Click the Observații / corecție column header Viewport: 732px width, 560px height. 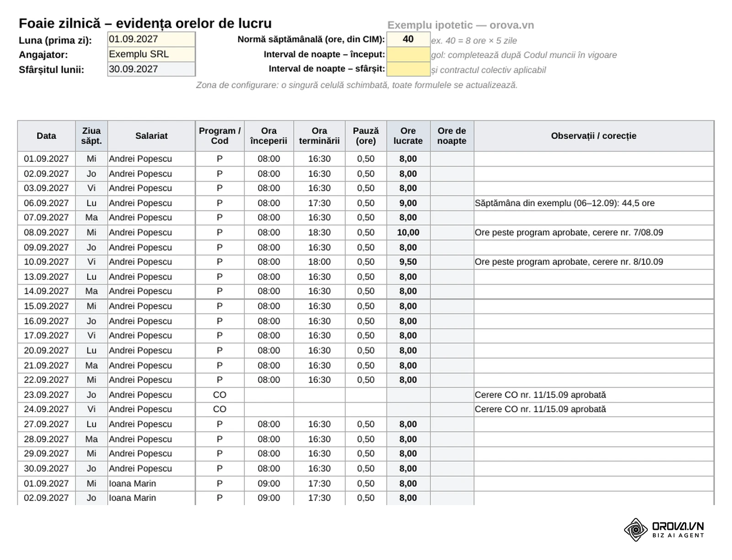pos(594,136)
